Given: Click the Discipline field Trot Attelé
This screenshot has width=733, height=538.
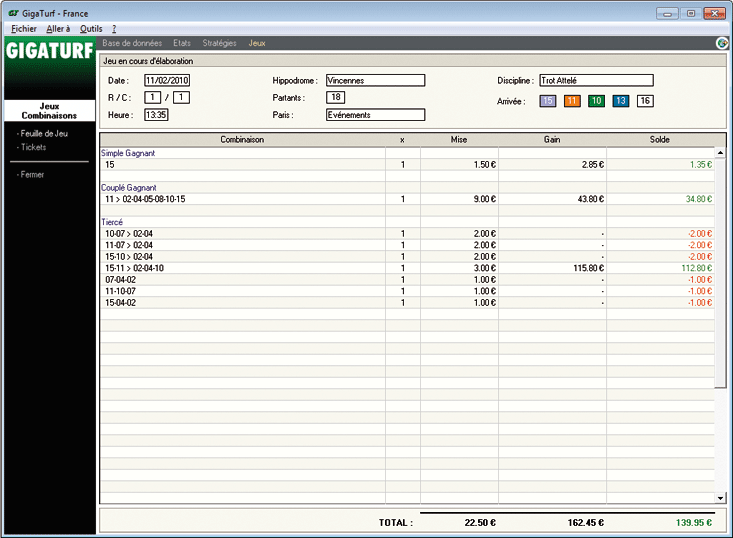Looking at the screenshot, I should 596,80.
